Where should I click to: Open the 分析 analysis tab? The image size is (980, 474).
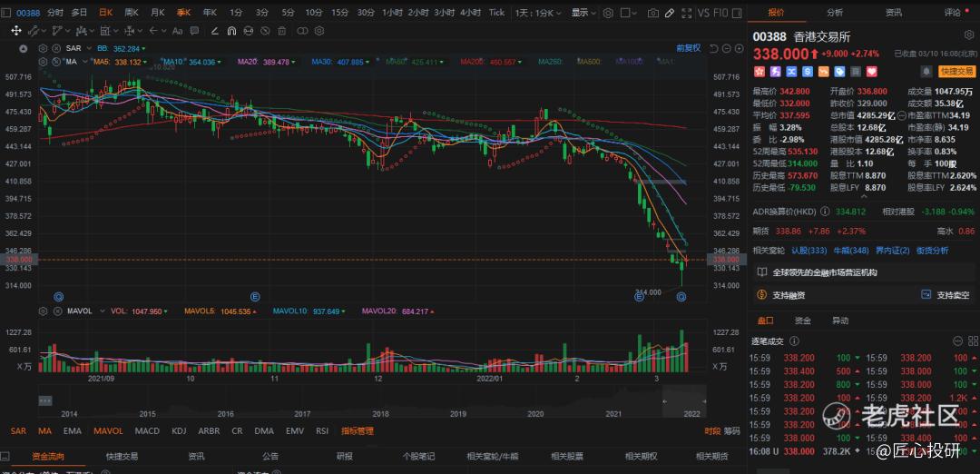click(x=835, y=12)
